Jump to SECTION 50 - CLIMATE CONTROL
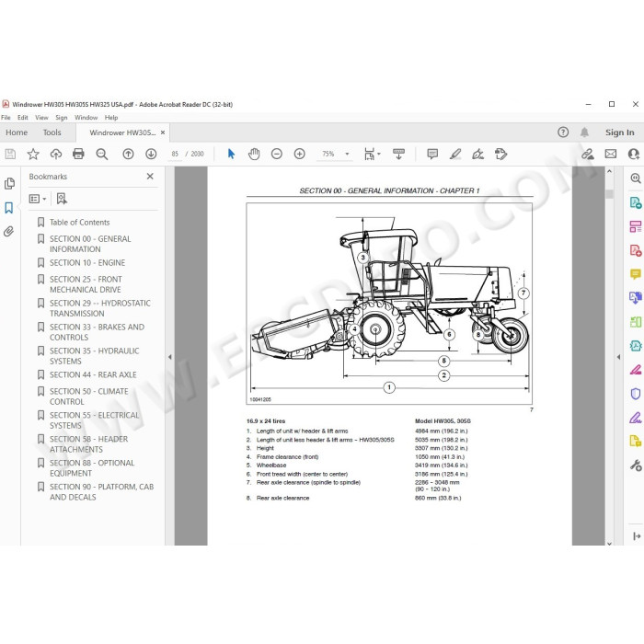644x644 pixels. pos(88,397)
